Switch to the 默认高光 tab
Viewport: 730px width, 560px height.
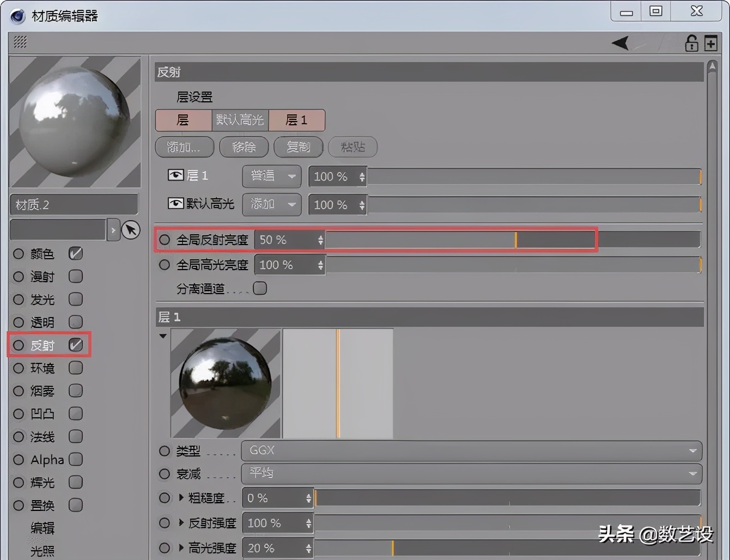(240, 120)
